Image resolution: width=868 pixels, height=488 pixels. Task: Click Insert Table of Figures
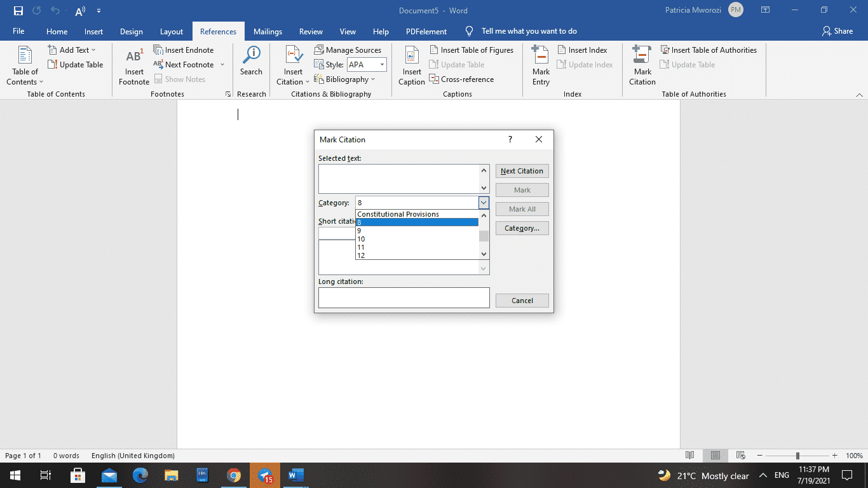point(472,50)
